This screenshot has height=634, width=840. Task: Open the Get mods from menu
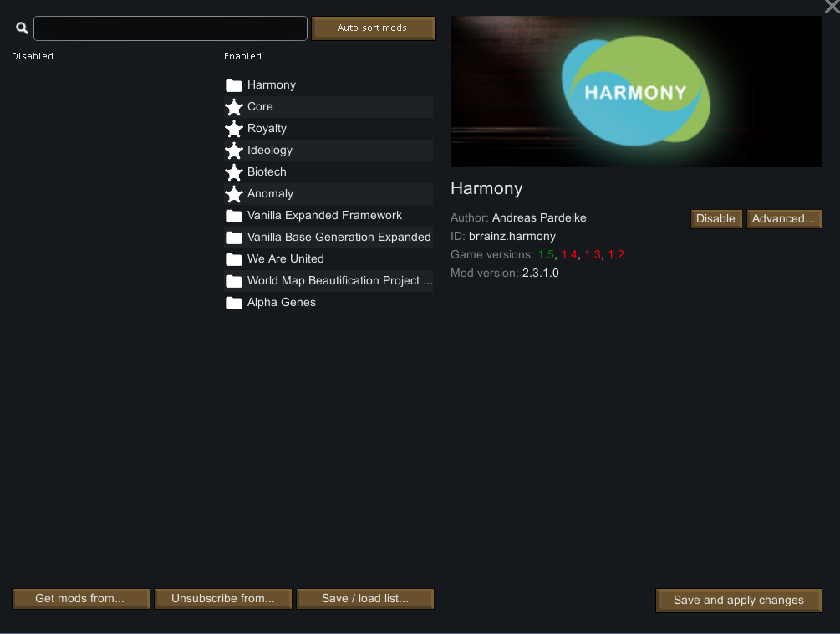(x=80, y=599)
